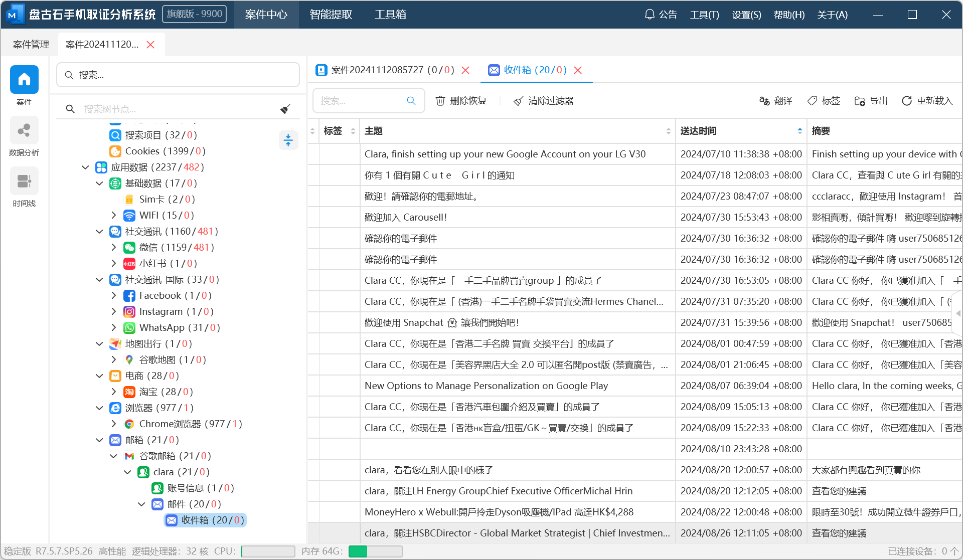
Task: Collapse the clara (21/0) node
Action: (127, 472)
